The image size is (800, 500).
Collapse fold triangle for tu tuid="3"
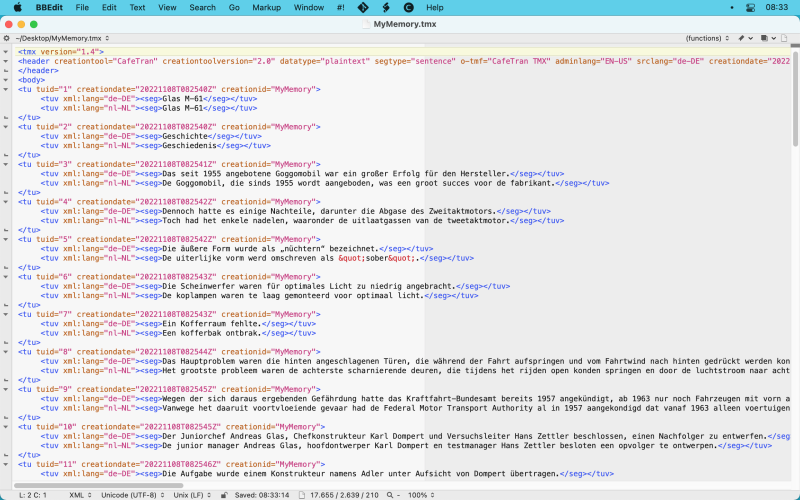coord(6,164)
